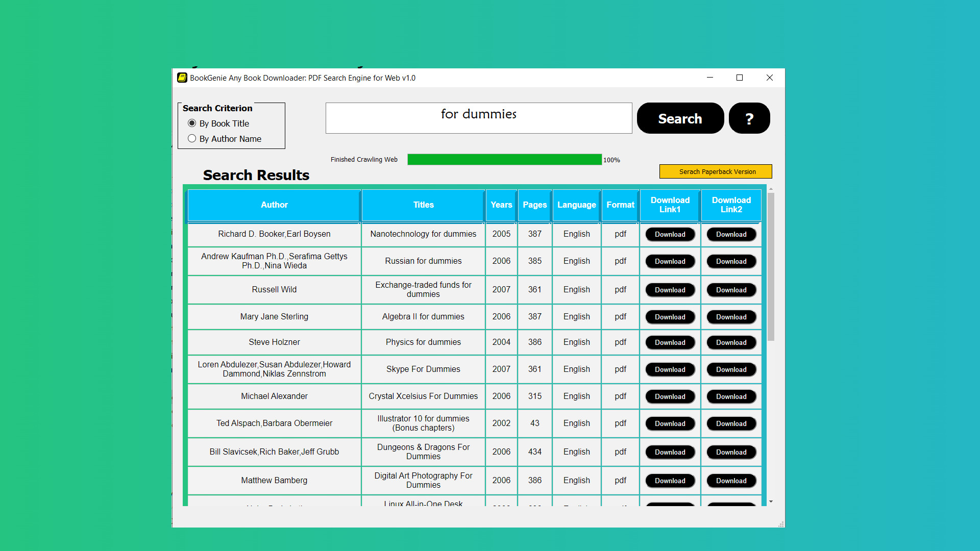Click the Titles column header
This screenshot has width=980, height=551.
click(x=423, y=205)
